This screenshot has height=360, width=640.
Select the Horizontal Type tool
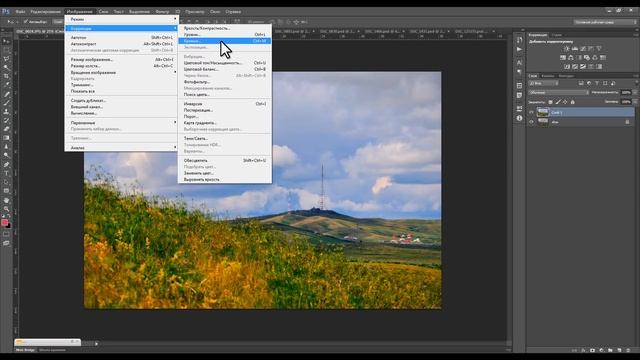tap(6, 173)
